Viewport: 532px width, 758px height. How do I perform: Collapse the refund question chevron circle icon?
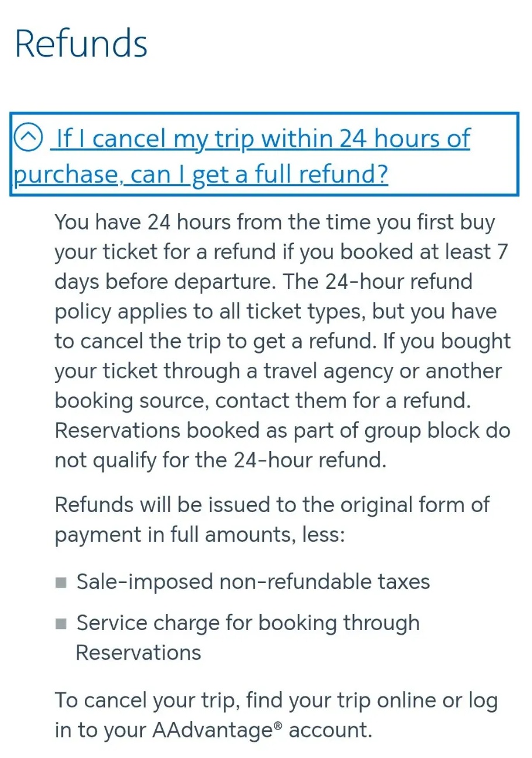click(28, 138)
